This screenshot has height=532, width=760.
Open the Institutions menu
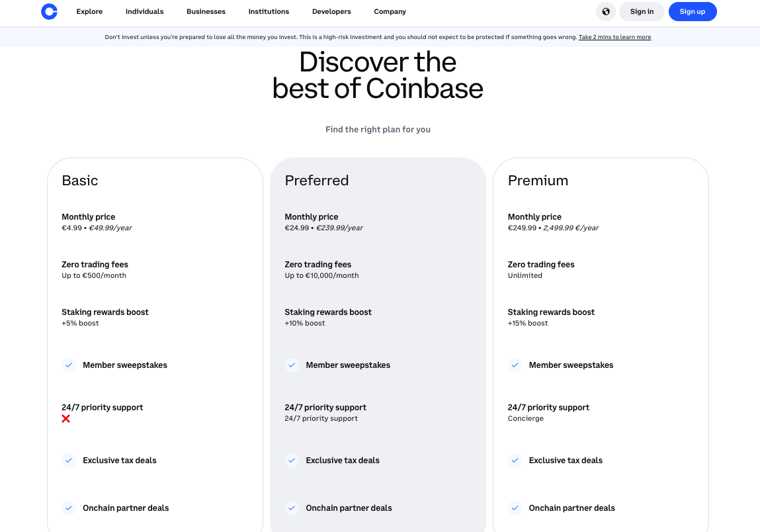point(269,11)
